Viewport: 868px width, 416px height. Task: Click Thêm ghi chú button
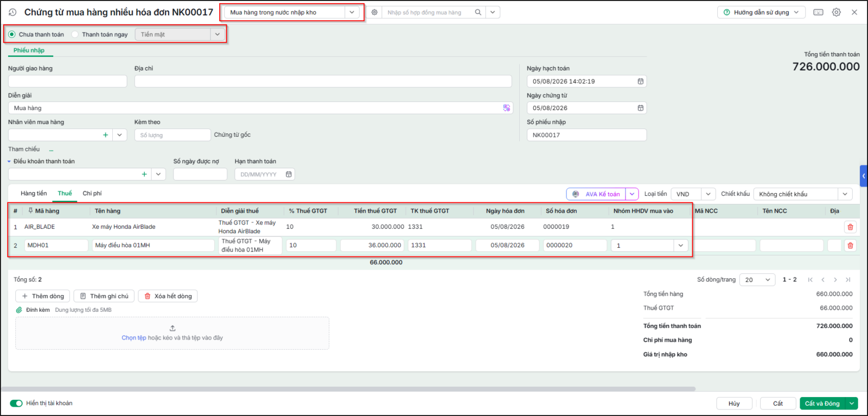point(104,296)
